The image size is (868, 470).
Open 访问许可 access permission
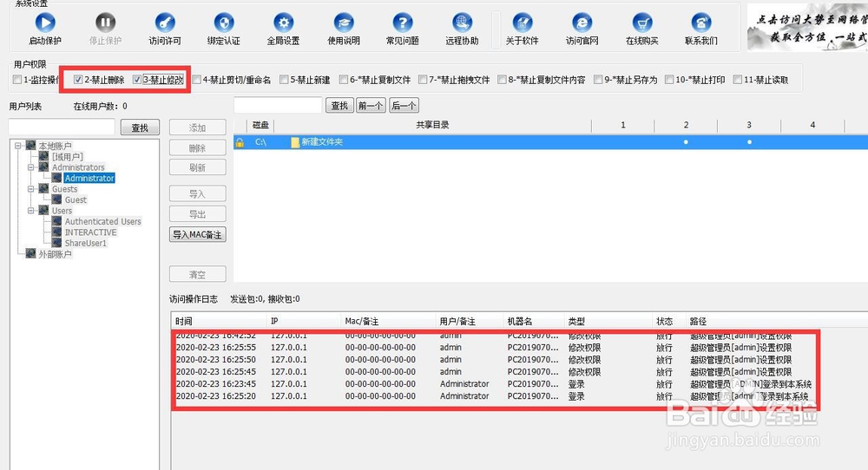(x=164, y=23)
